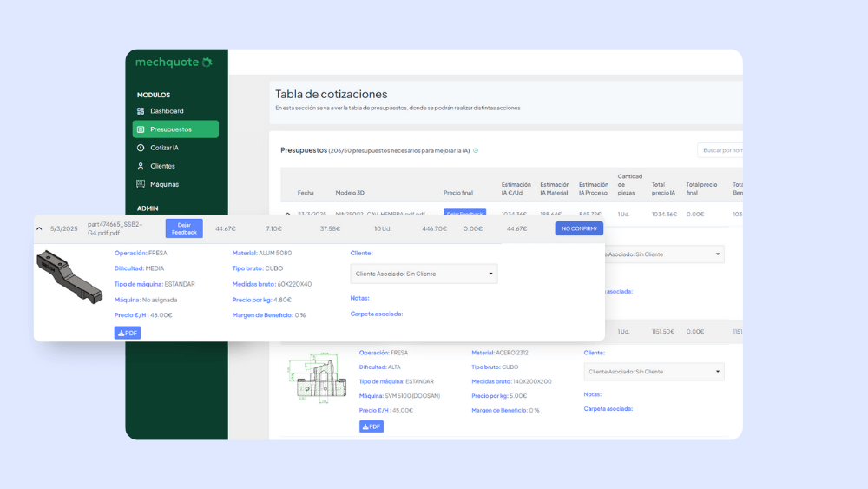Open the Dashboard module
The height and width of the screenshot is (489, 868).
coord(167,111)
